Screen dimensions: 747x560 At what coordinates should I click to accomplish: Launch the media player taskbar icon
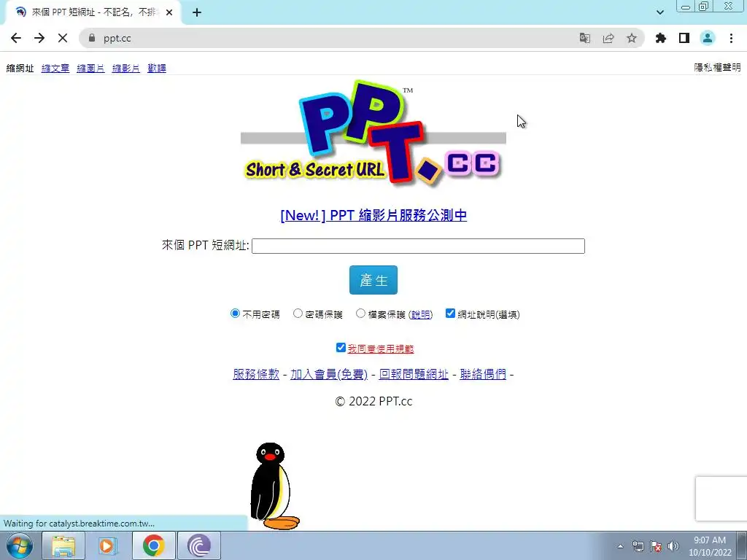click(108, 545)
